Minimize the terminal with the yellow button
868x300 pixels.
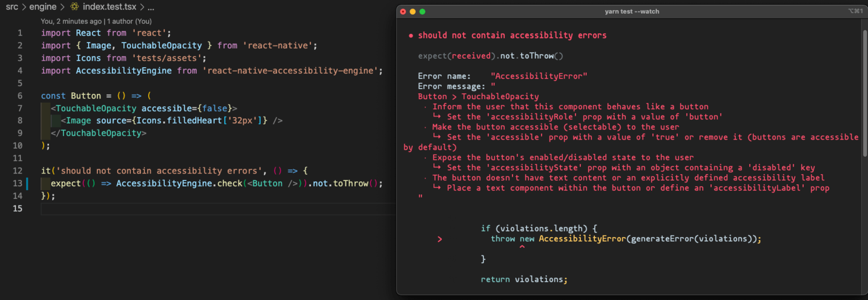click(413, 11)
